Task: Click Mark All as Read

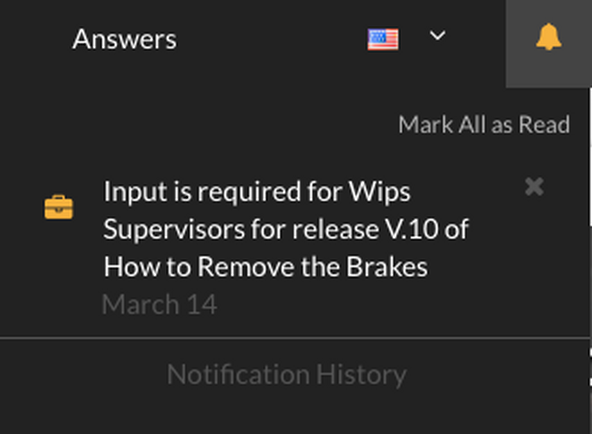Action: [484, 125]
